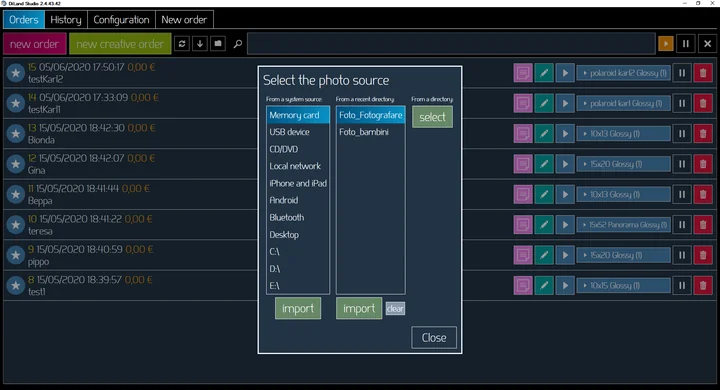This screenshot has height=390, width=720.
Task: Click import under the system source list
Action: 298,308
